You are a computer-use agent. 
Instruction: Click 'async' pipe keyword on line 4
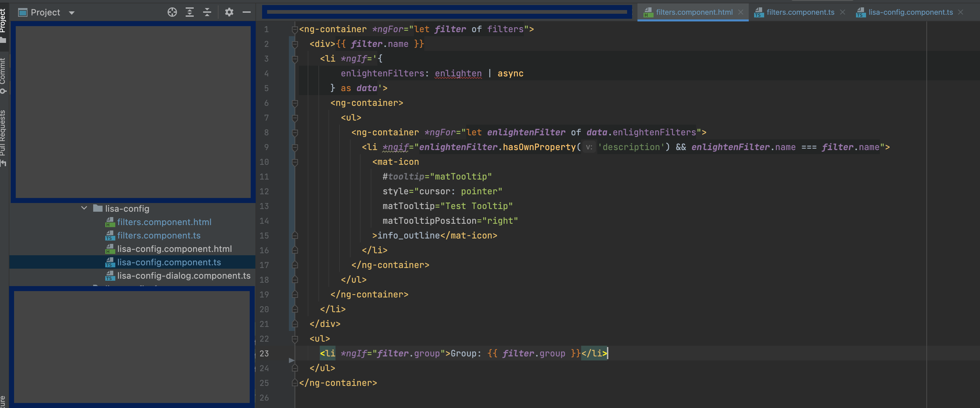(x=510, y=73)
